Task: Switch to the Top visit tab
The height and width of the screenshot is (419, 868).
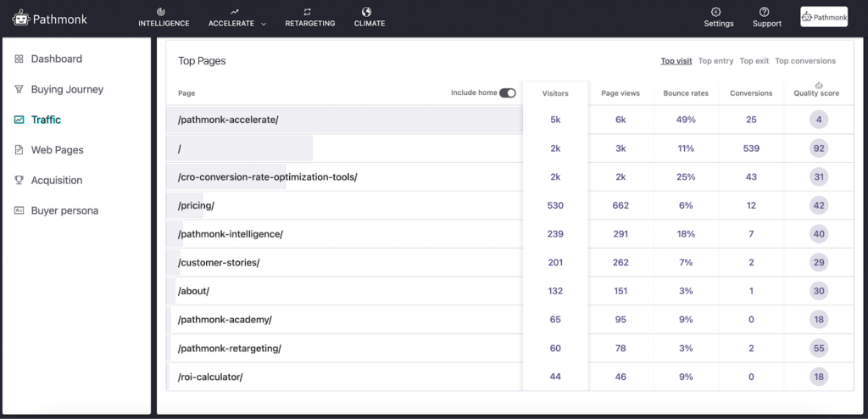Action: (676, 61)
